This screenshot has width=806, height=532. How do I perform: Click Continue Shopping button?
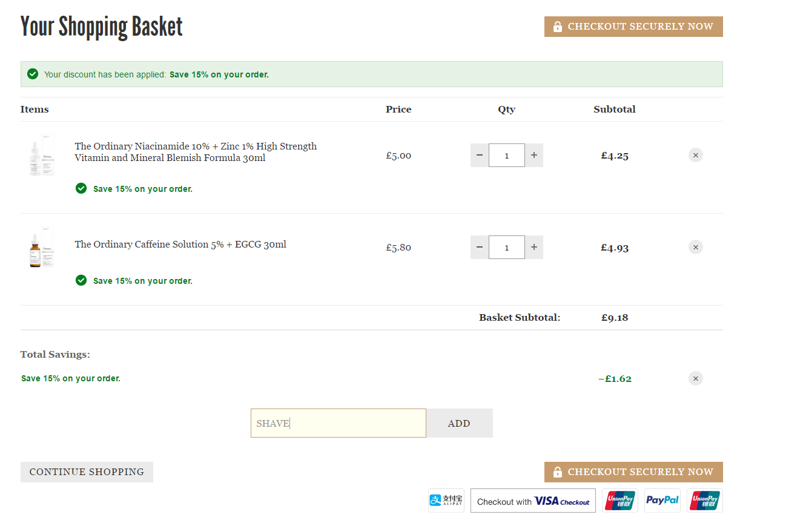pyautogui.click(x=87, y=472)
